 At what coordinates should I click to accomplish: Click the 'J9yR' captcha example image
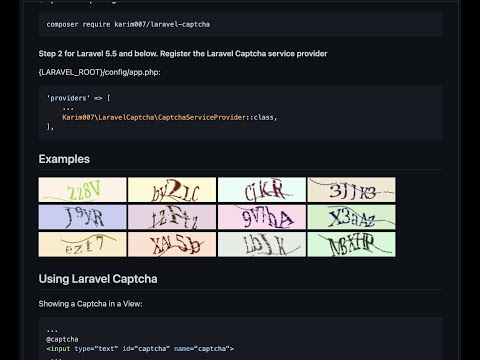[x=82, y=217]
